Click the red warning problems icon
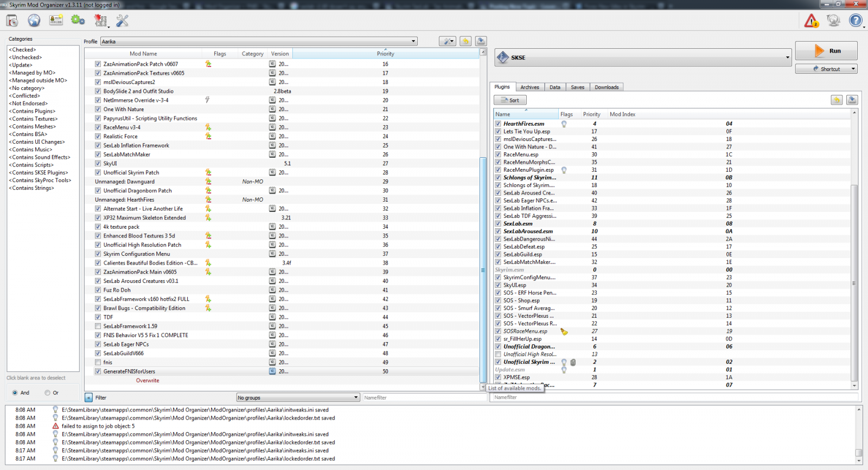The height and width of the screenshot is (470, 868). pos(811,21)
